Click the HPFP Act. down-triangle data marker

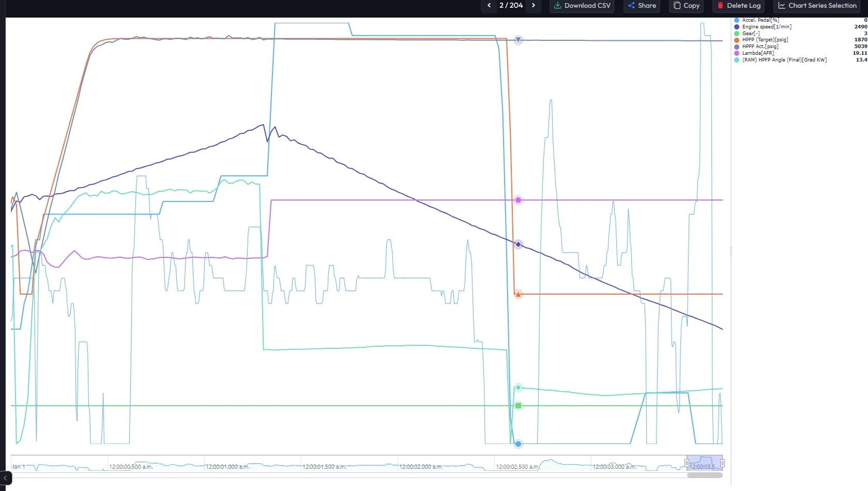518,40
